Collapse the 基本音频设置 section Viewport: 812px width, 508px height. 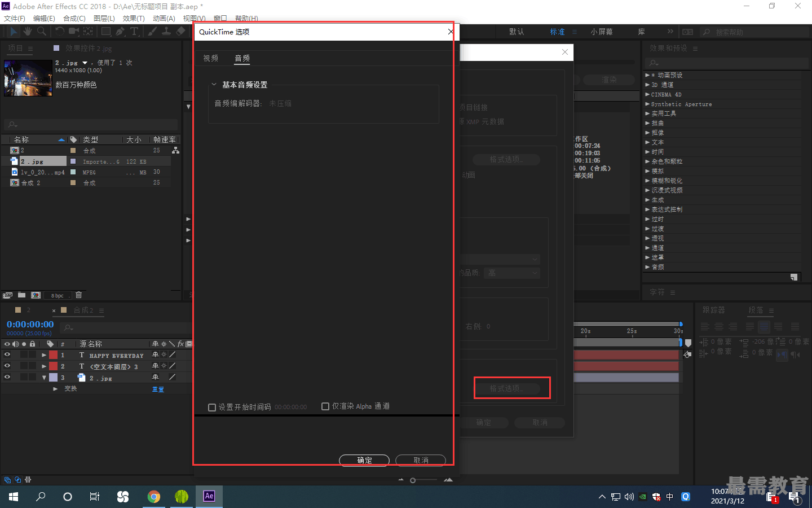(x=214, y=85)
